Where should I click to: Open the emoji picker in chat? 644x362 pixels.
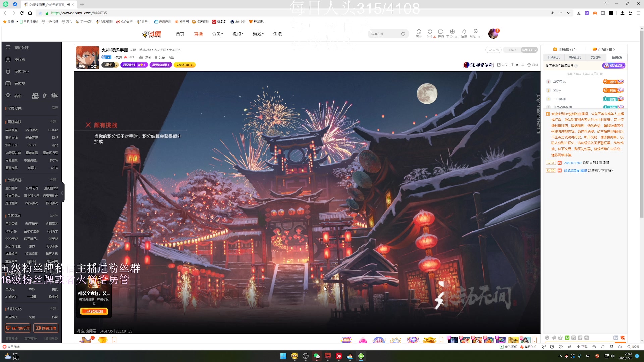tap(547, 338)
